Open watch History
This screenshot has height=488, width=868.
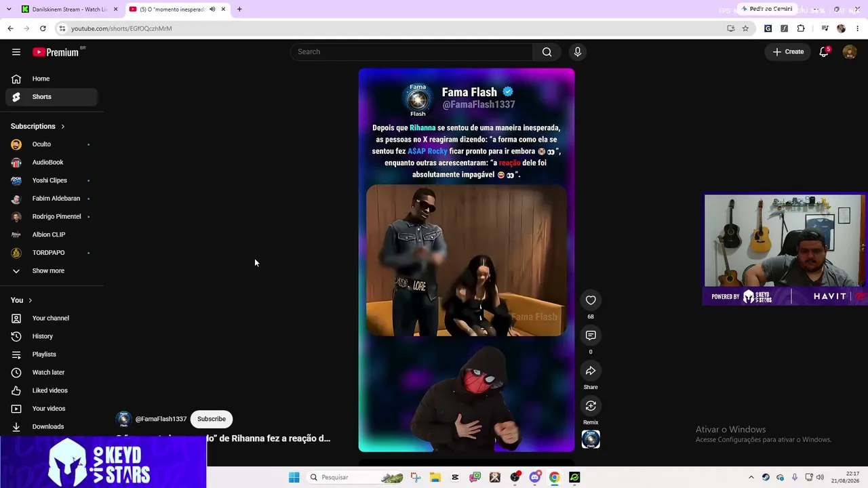(52, 336)
